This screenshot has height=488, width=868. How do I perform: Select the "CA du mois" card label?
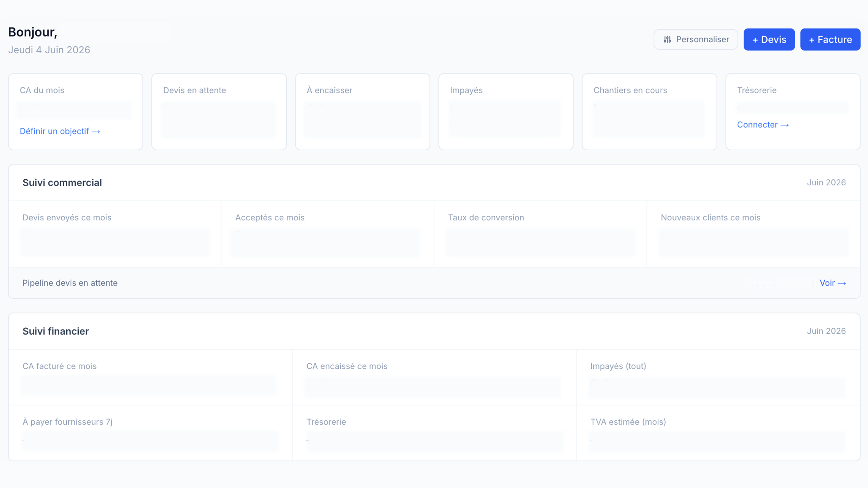click(x=42, y=90)
